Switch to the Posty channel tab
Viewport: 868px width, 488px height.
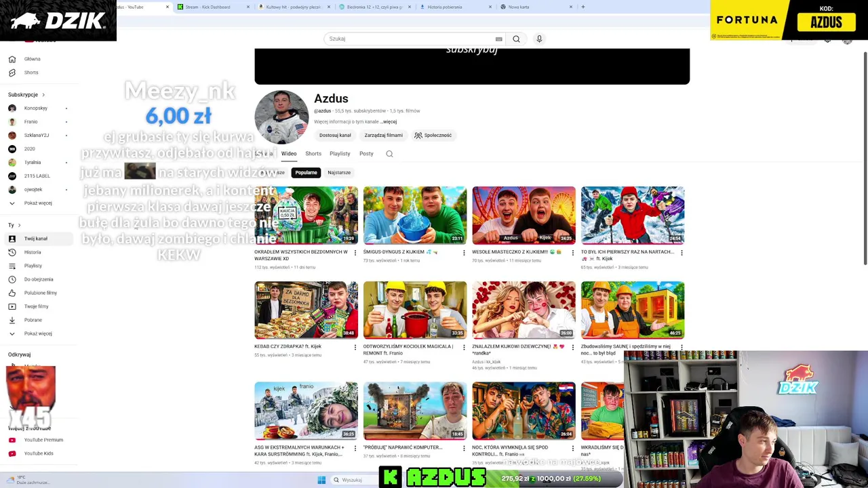pos(366,154)
